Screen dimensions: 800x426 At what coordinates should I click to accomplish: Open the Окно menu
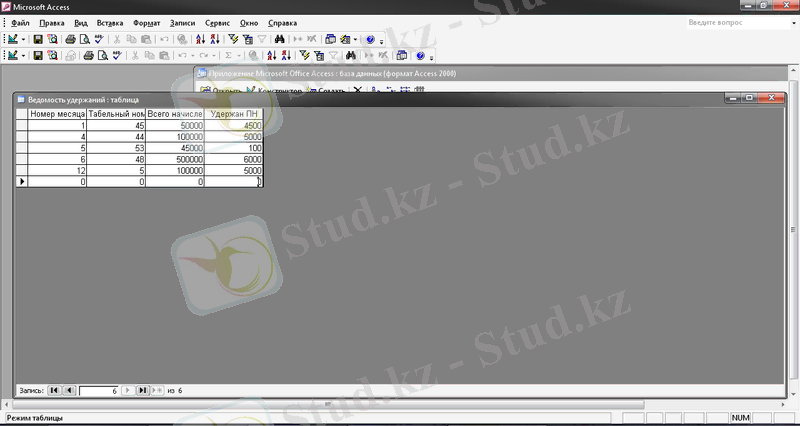point(249,23)
